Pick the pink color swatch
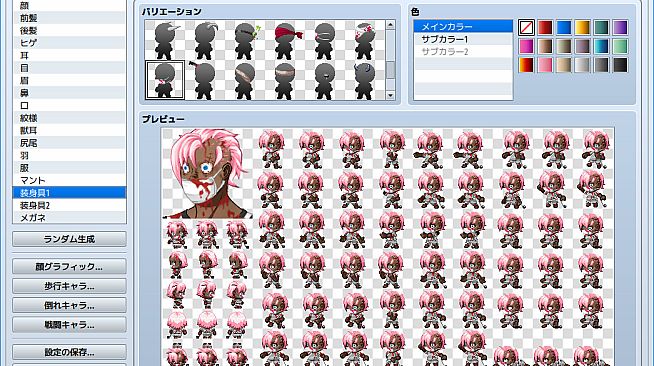Screen dimensions: 654x366 pyautogui.click(x=545, y=65)
